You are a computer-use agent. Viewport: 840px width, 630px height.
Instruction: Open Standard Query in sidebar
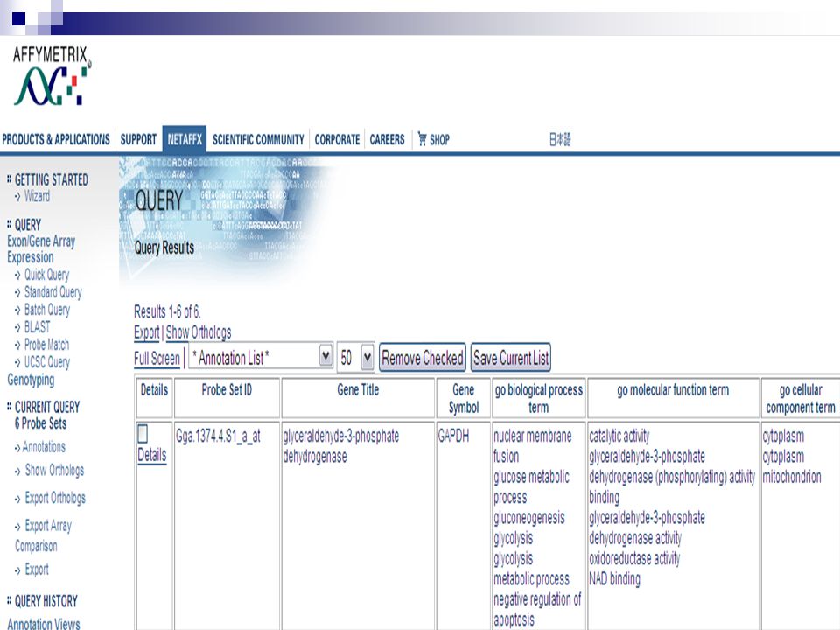(53, 292)
